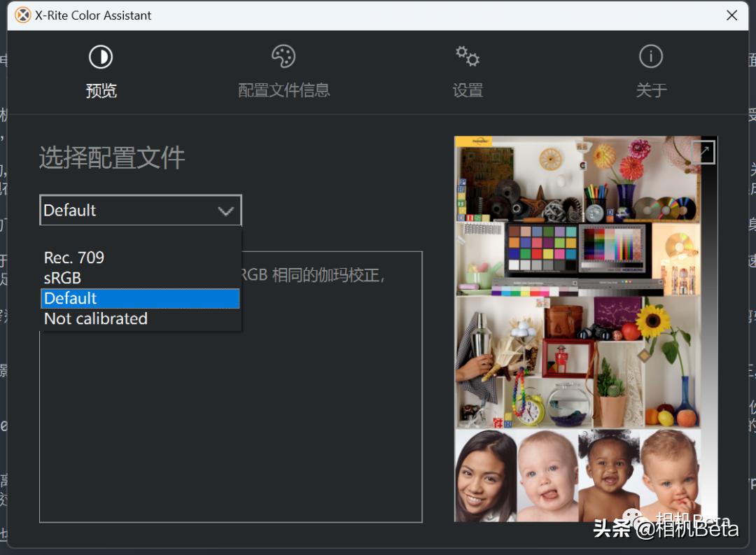Switch to the 配置文件信息 tab
Viewport: 756px width, 555px height.
tap(283, 90)
